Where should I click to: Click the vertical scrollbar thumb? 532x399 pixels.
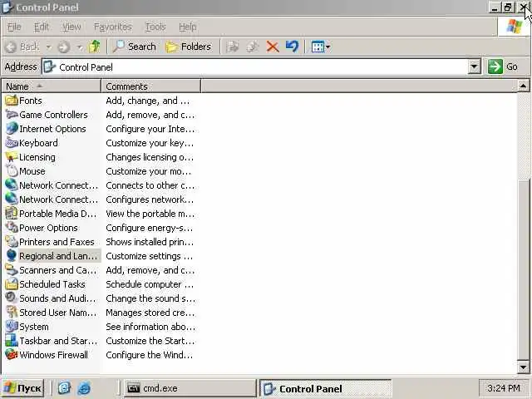coord(523,269)
